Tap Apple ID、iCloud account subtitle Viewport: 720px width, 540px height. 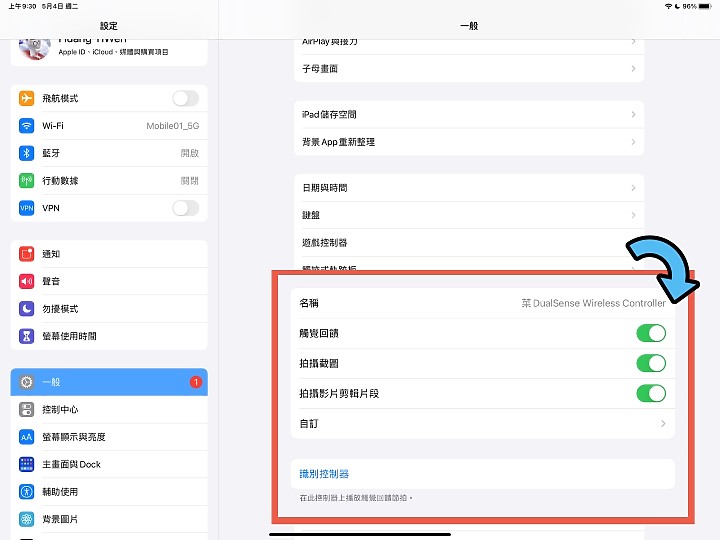(x=113, y=52)
